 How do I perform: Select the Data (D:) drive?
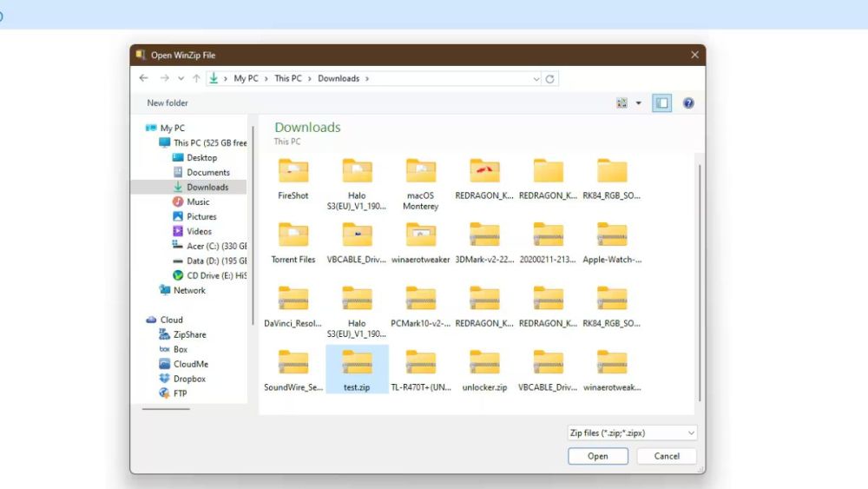click(209, 261)
